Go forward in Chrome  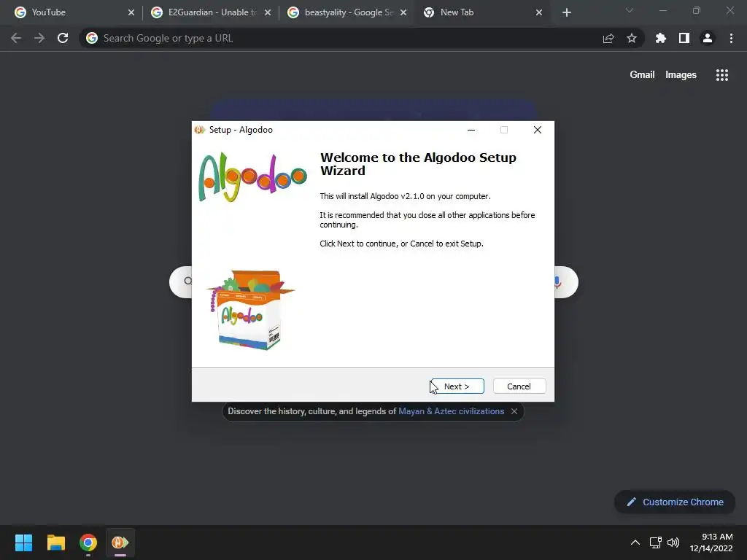click(x=39, y=38)
